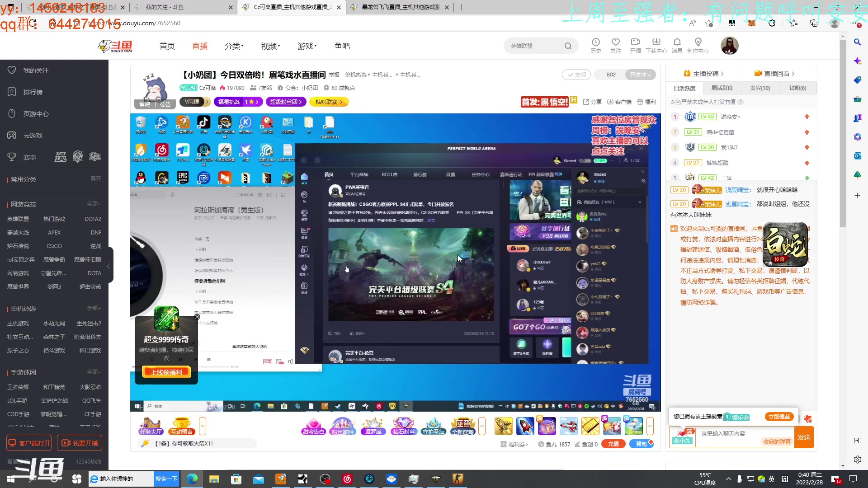Image resolution: width=868 pixels, height=488 pixels.
Task: Open the V周榜 badge link
Action: (x=194, y=102)
